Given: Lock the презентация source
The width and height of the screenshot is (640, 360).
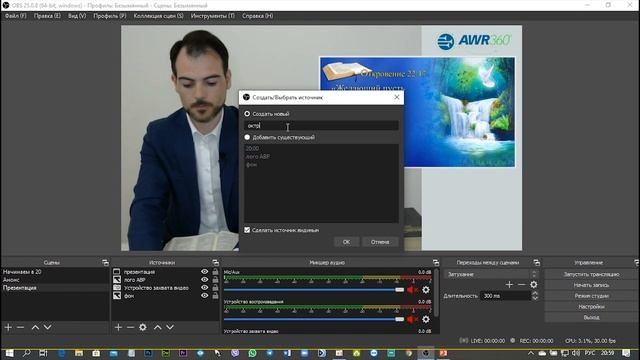Looking at the screenshot, I should 215,271.
